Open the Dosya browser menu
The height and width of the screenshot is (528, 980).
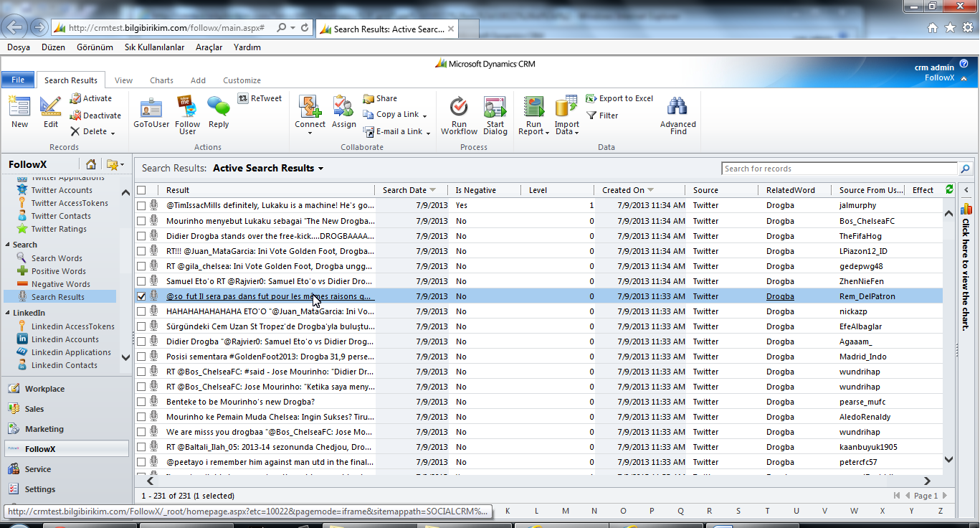19,47
